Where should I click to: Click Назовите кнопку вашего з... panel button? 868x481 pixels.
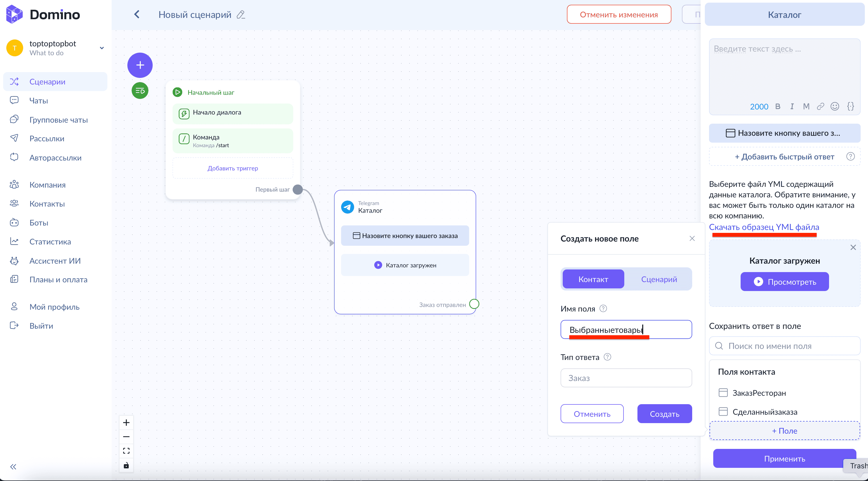pyautogui.click(x=784, y=133)
